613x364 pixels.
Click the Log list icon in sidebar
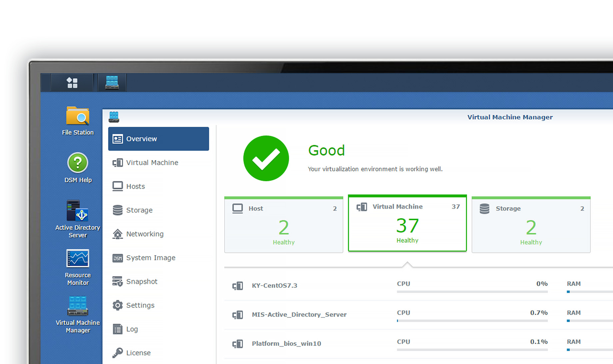118,329
